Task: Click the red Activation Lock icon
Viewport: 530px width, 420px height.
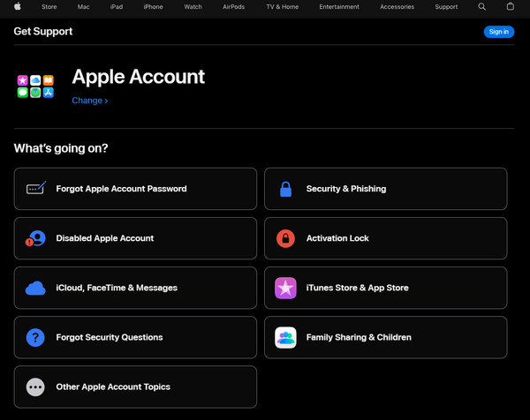Action: click(285, 238)
